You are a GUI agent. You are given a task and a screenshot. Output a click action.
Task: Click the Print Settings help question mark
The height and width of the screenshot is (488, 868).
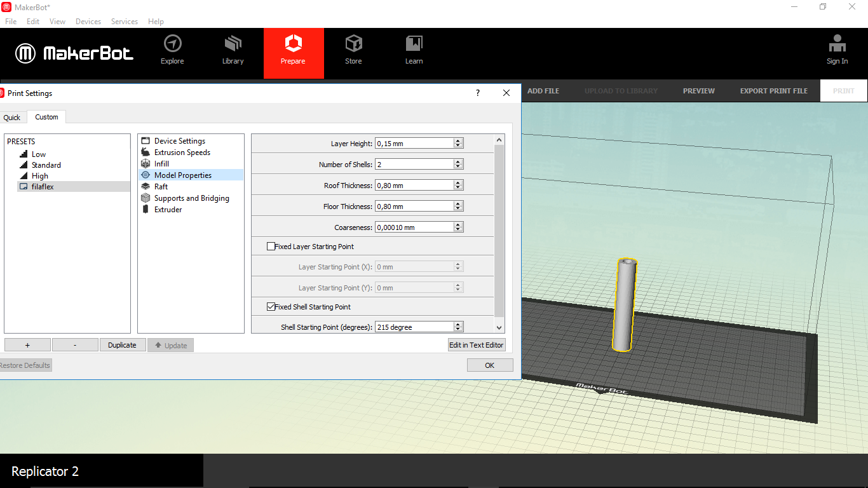click(x=478, y=93)
